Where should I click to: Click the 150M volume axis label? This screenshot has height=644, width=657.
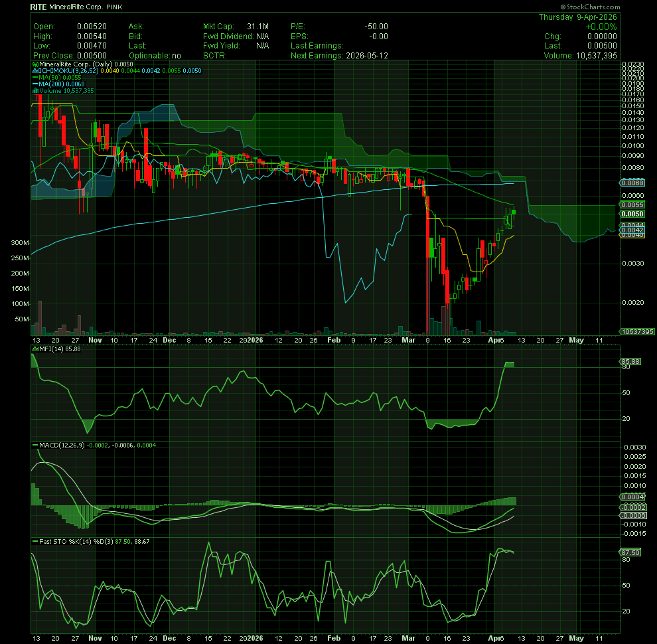(20, 288)
